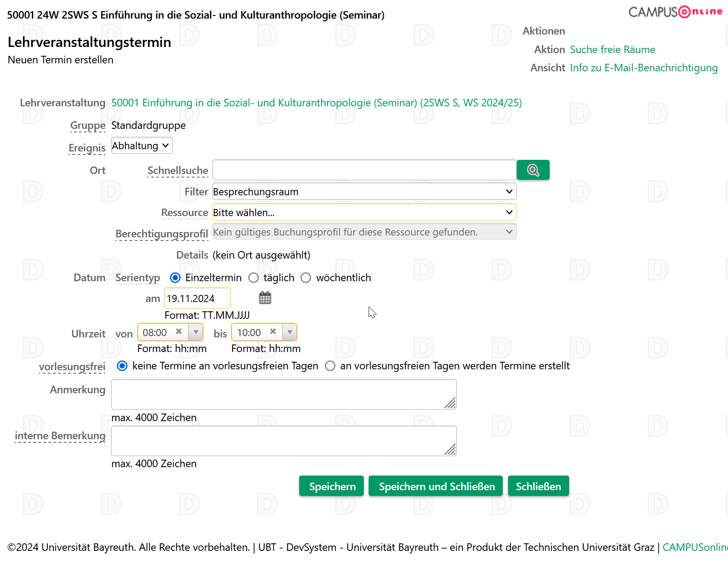This screenshot has width=728, height=569.
Task: Open the Berechtigungsprofil dropdown
Action: [x=364, y=232]
